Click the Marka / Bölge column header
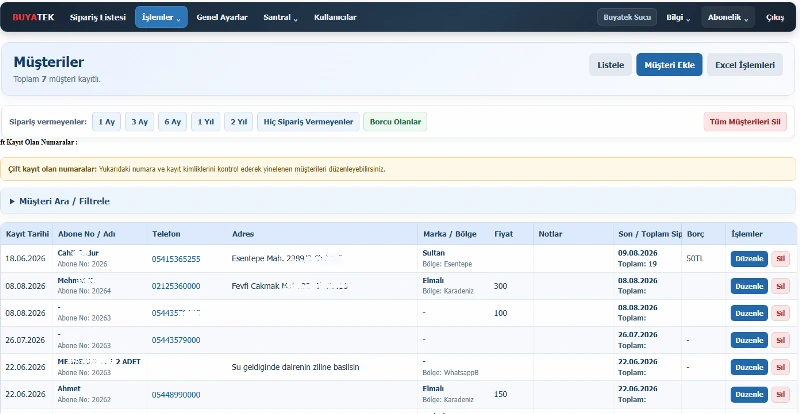Screen dimensions: 800x414 point(449,234)
